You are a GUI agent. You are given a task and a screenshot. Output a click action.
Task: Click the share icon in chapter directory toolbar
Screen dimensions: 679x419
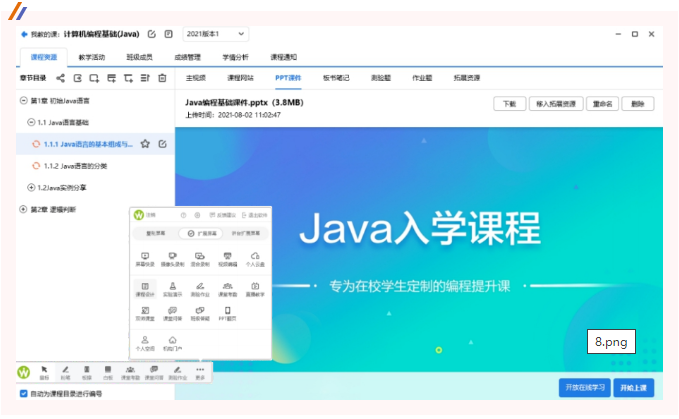pyautogui.click(x=61, y=77)
